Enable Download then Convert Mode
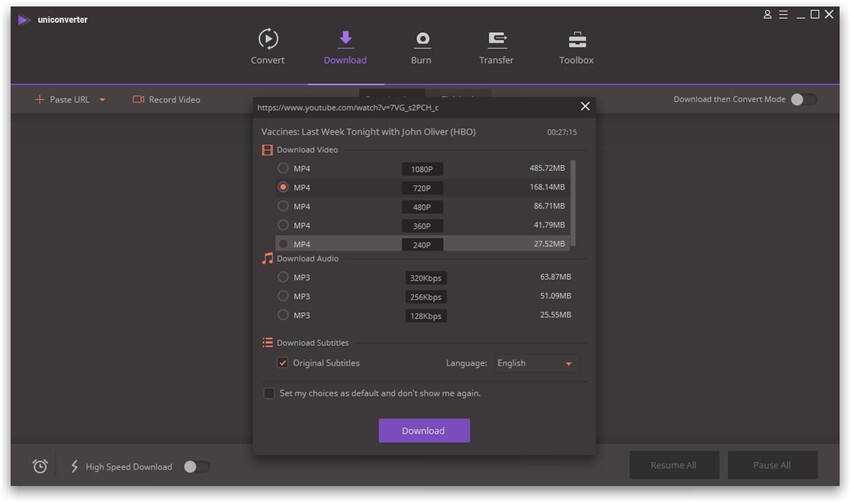Screen dimensions: 850x502 coord(803,100)
